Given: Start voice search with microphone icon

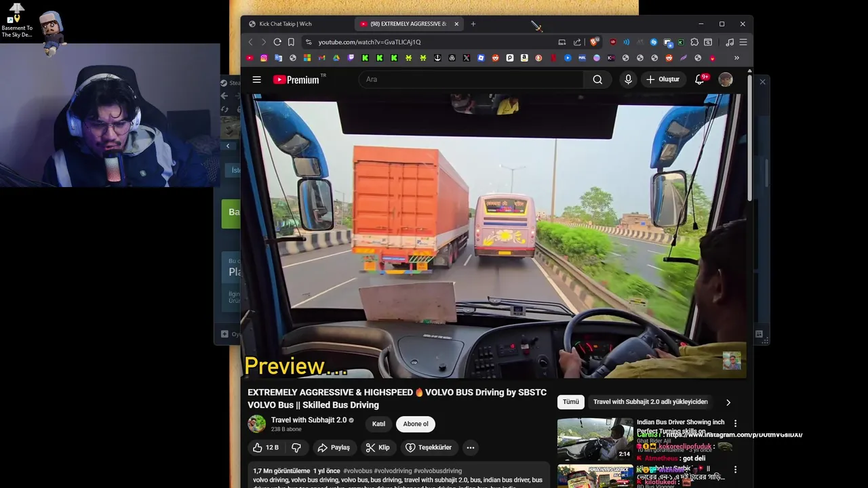Looking at the screenshot, I should pyautogui.click(x=628, y=79).
